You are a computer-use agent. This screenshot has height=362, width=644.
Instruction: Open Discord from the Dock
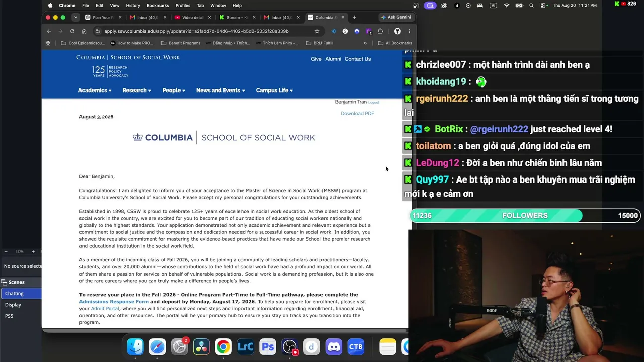click(x=334, y=346)
